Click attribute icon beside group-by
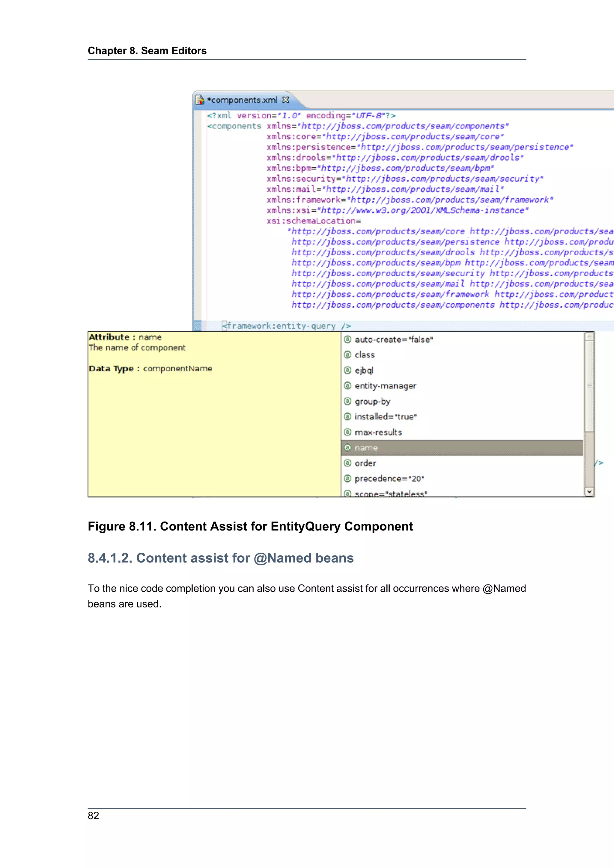 click(347, 401)
